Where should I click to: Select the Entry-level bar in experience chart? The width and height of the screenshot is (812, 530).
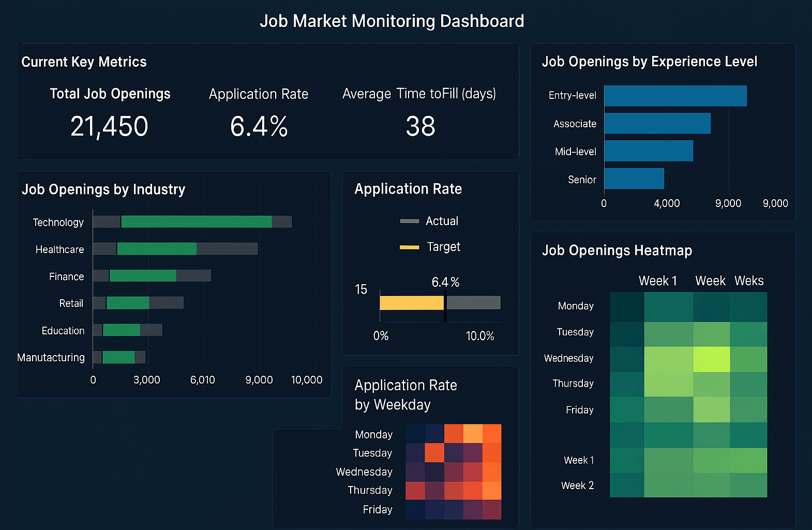[675, 96]
